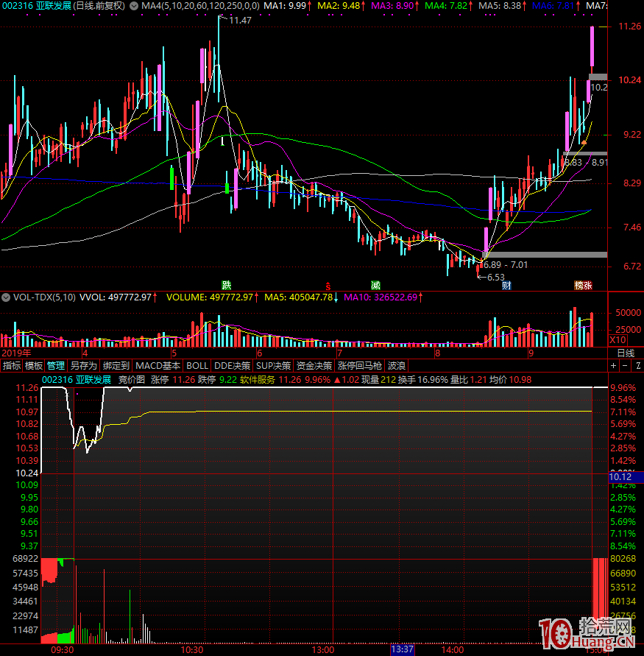Click the MA5: 8.38 value
644x656 pixels.
(503, 6)
